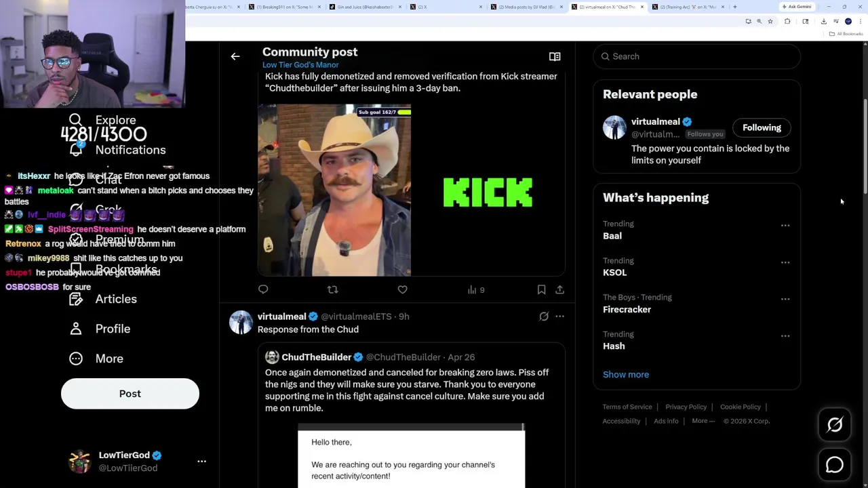Open the green Kick logo image
The height and width of the screenshot is (488, 868).
[488, 190]
